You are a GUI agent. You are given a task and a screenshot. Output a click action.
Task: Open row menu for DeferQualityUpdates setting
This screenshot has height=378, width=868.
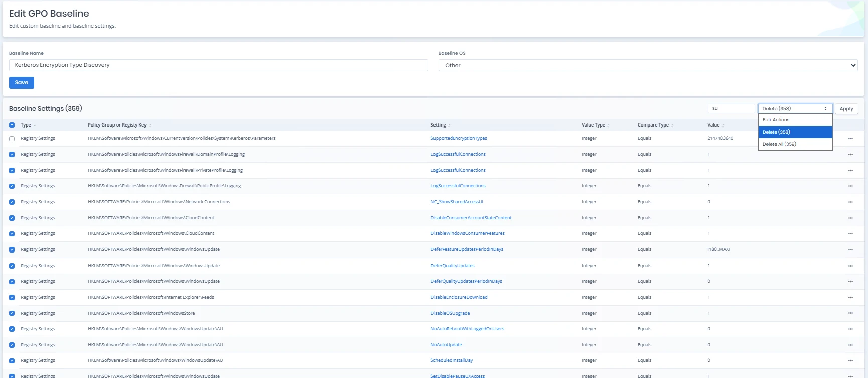coord(850,266)
